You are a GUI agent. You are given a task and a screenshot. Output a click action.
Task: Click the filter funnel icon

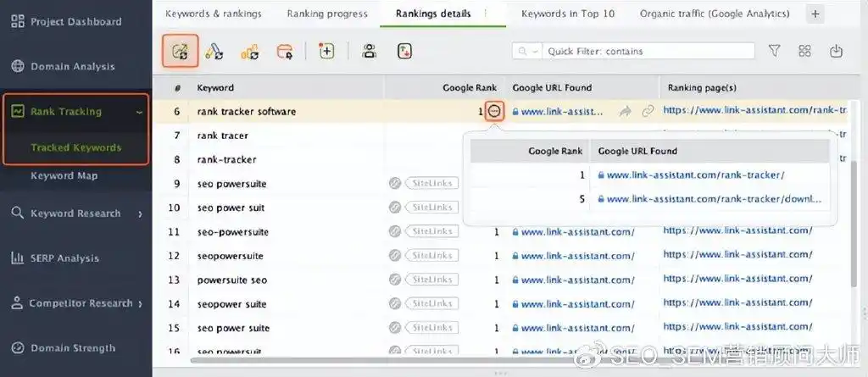point(774,52)
